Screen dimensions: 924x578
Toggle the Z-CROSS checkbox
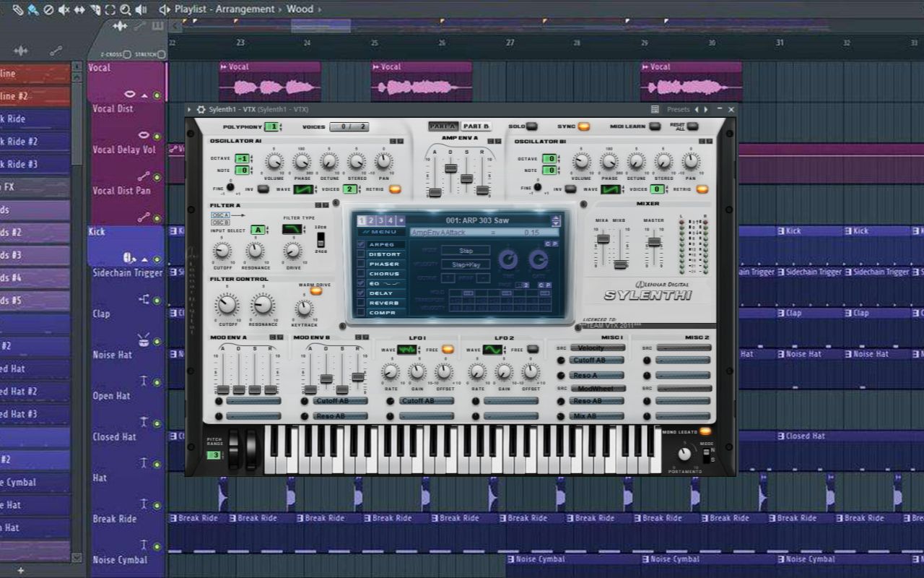click(x=127, y=54)
